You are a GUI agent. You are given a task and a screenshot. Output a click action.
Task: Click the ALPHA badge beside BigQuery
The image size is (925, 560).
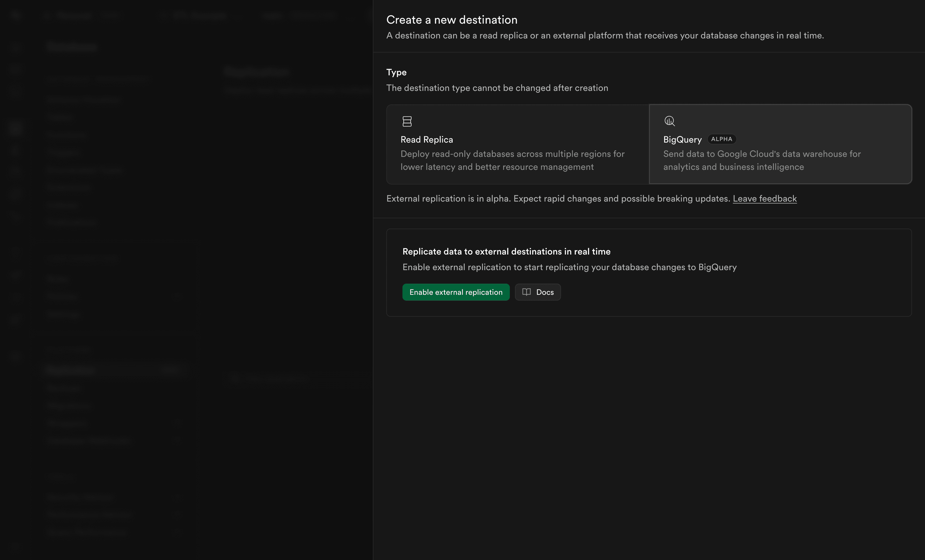(722, 139)
